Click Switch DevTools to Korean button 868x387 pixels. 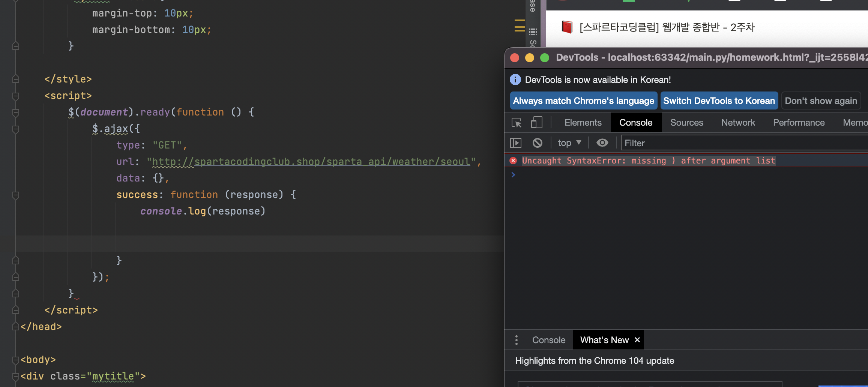coord(719,101)
